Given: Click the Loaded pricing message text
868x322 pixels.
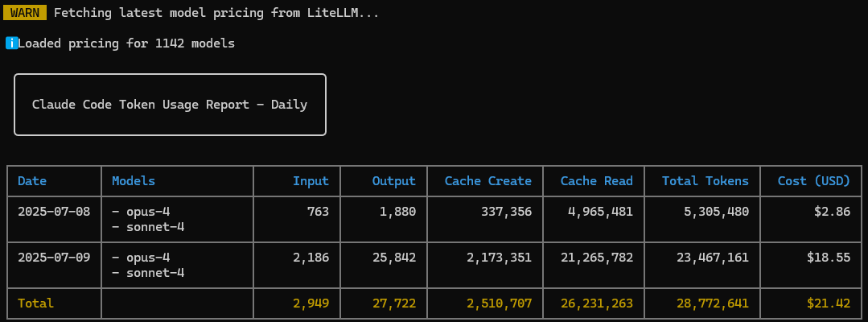Looking at the screenshot, I should pyautogui.click(x=126, y=43).
